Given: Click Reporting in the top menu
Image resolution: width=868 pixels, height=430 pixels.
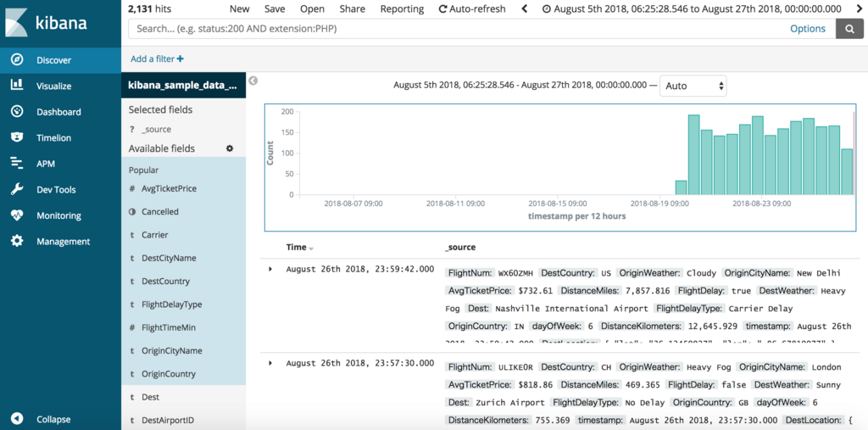Looking at the screenshot, I should [x=402, y=8].
